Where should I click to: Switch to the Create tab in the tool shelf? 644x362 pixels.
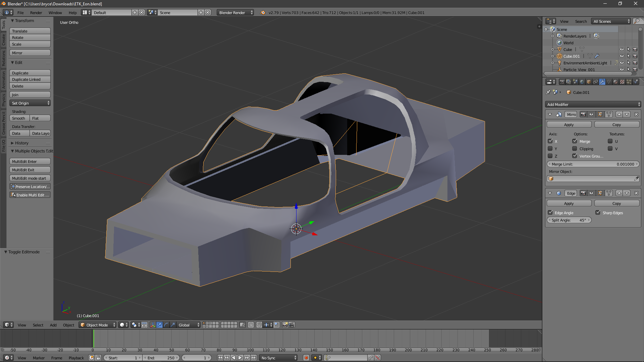4,40
